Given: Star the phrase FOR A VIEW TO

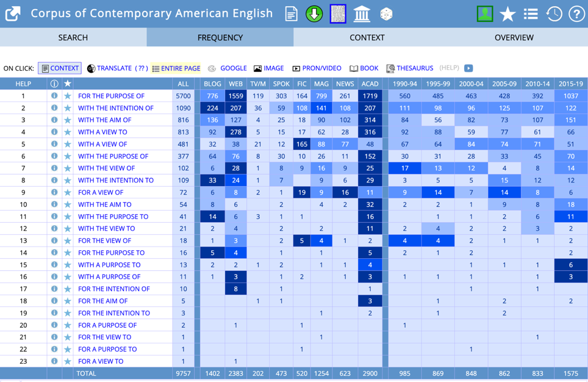Looking at the screenshot, I should tap(68, 361).
